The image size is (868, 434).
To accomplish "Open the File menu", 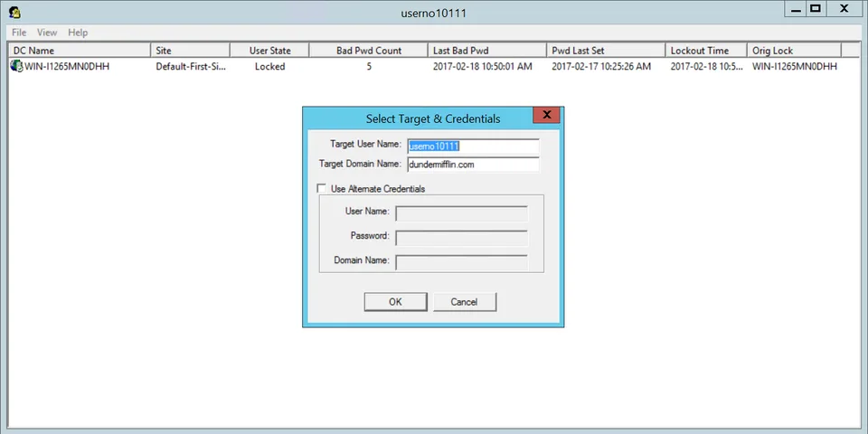I will click(x=19, y=33).
